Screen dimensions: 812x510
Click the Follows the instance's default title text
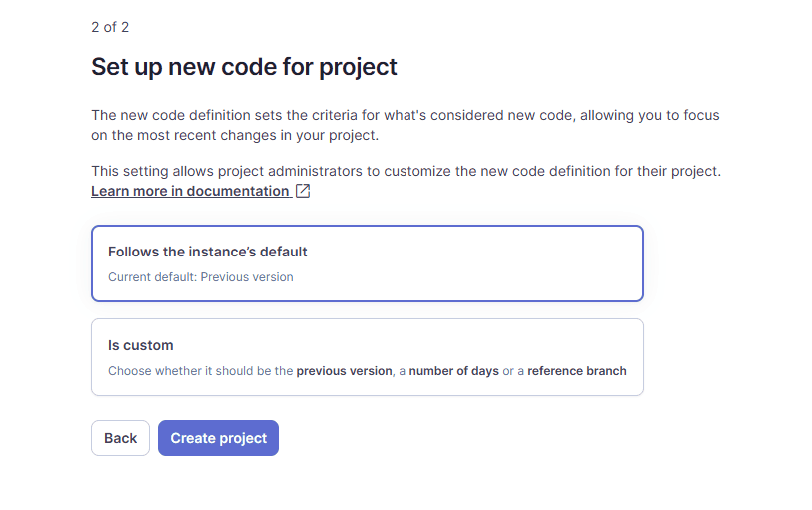click(x=207, y=252)
